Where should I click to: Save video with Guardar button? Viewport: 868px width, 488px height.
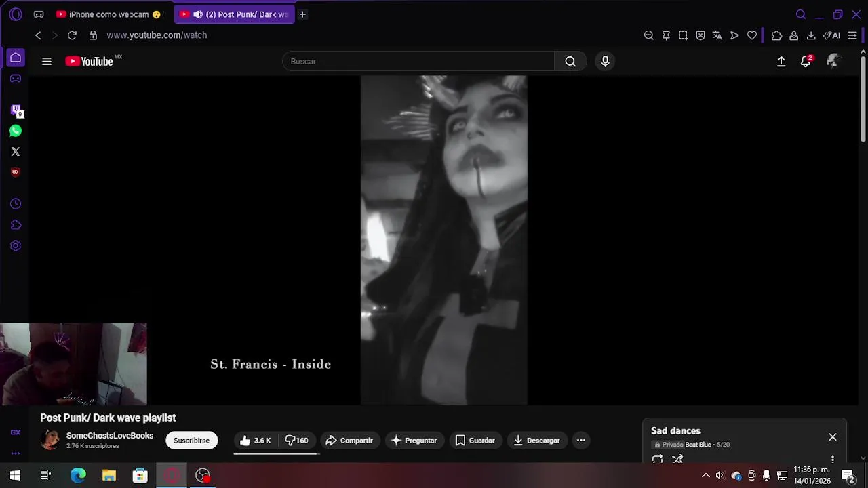475,441
